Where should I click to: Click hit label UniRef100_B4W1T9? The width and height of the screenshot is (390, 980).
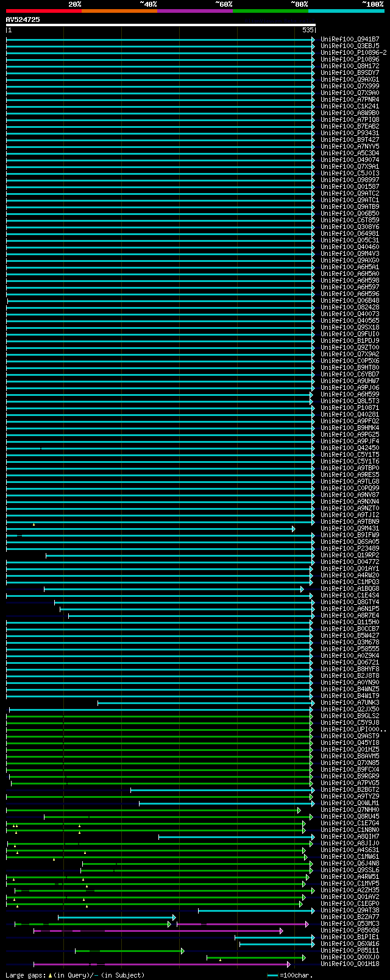click(x=350, y=696)
